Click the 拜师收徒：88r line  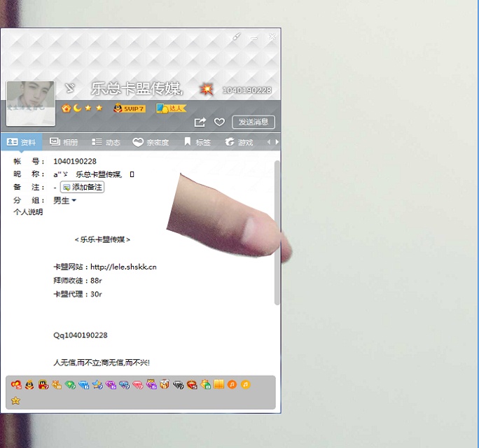(x=78, y=281)
